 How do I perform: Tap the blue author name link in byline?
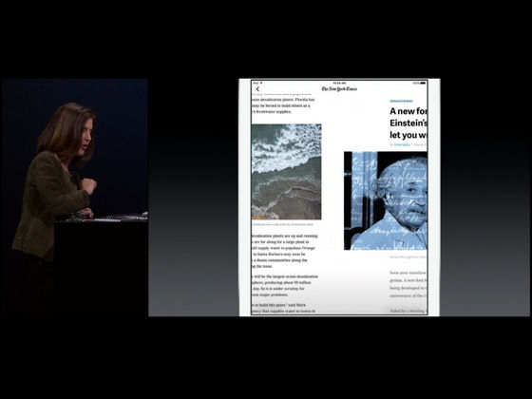(x=402, y=144)
